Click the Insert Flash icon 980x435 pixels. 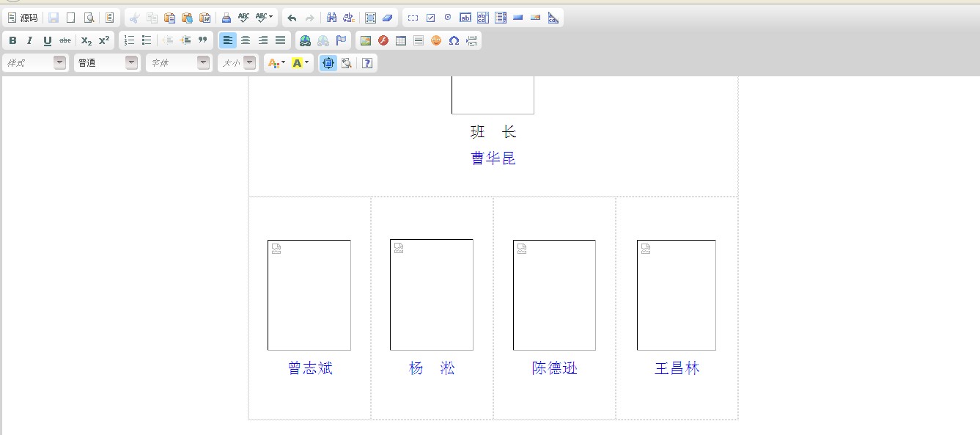pos(383,41)
